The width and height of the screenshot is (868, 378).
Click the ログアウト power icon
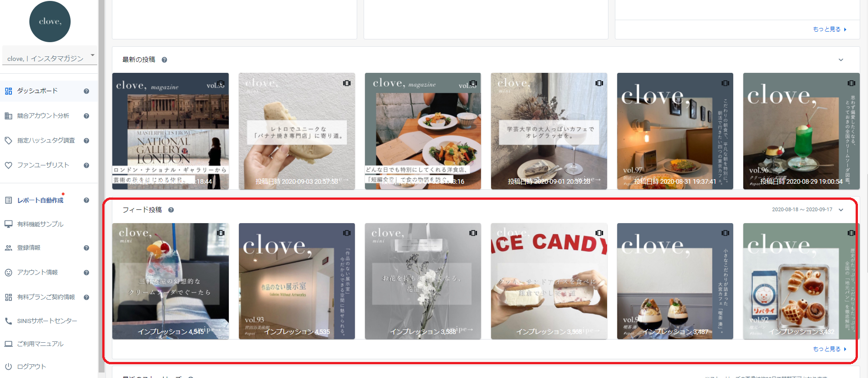[8, 367]
